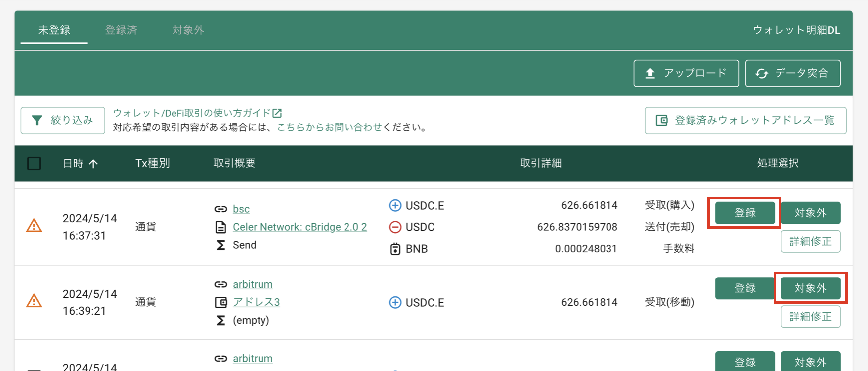Open 登録済みウォレットアドレス一覧

point(745,120)
